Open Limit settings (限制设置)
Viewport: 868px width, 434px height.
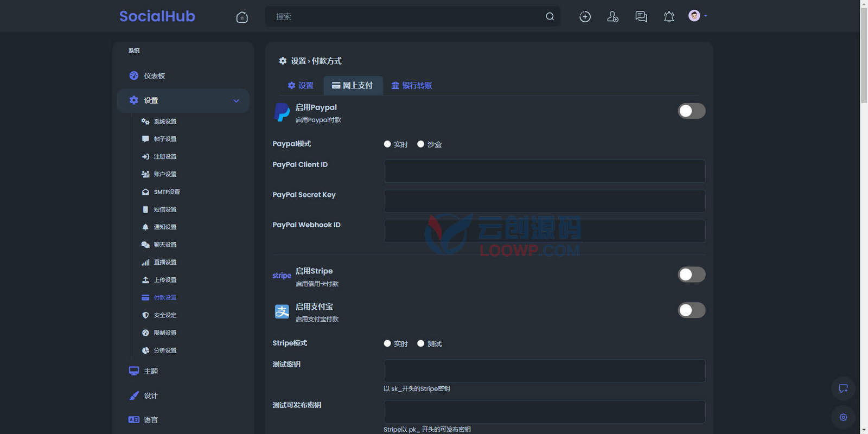coord(165,333)
